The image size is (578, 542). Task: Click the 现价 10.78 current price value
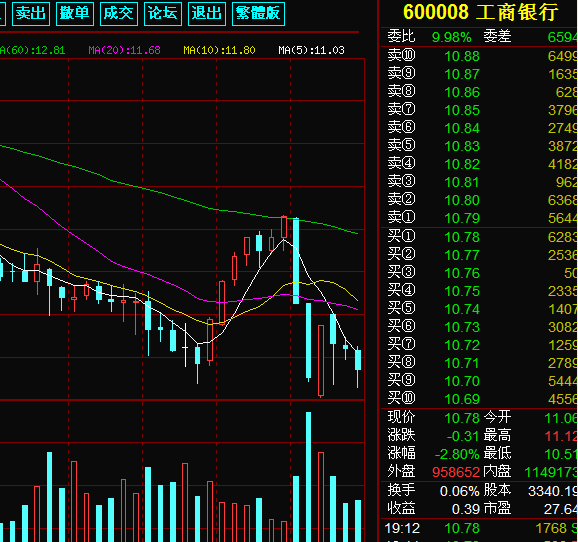(462, 418)
